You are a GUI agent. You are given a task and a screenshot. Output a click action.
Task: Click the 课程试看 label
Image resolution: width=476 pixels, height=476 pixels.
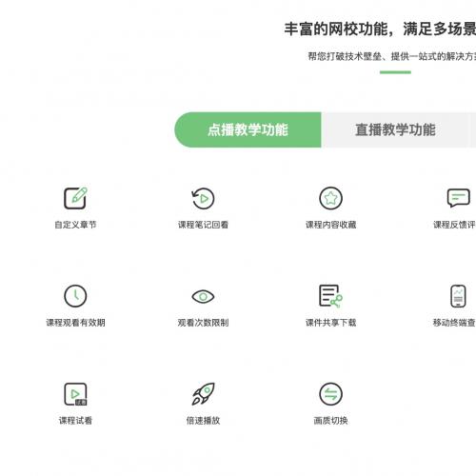75,421
